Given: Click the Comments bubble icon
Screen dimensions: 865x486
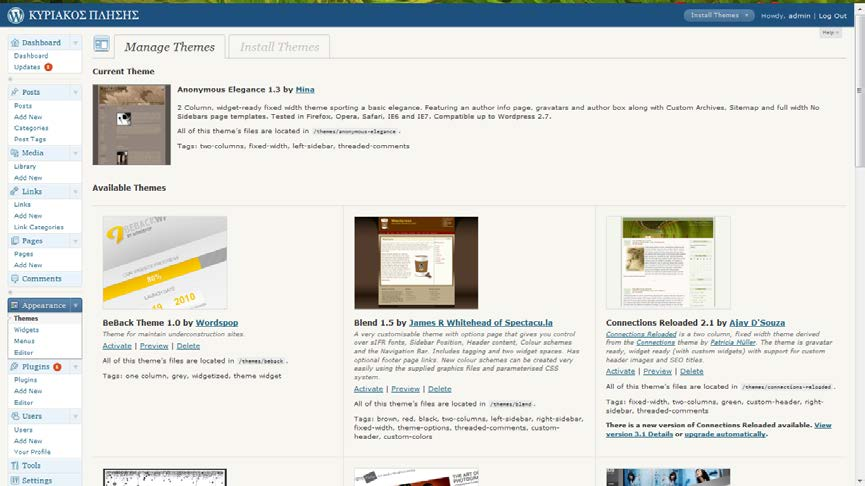Looking at the screenshot, I should pos(15,279).
